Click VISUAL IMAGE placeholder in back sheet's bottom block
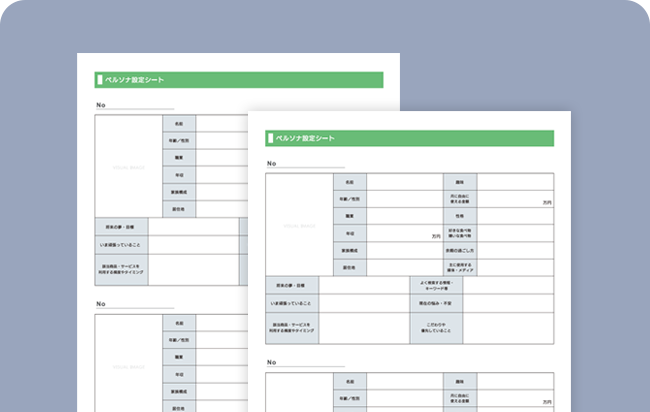The width and height of the screenshot is (650, 412). click(129, 365)
